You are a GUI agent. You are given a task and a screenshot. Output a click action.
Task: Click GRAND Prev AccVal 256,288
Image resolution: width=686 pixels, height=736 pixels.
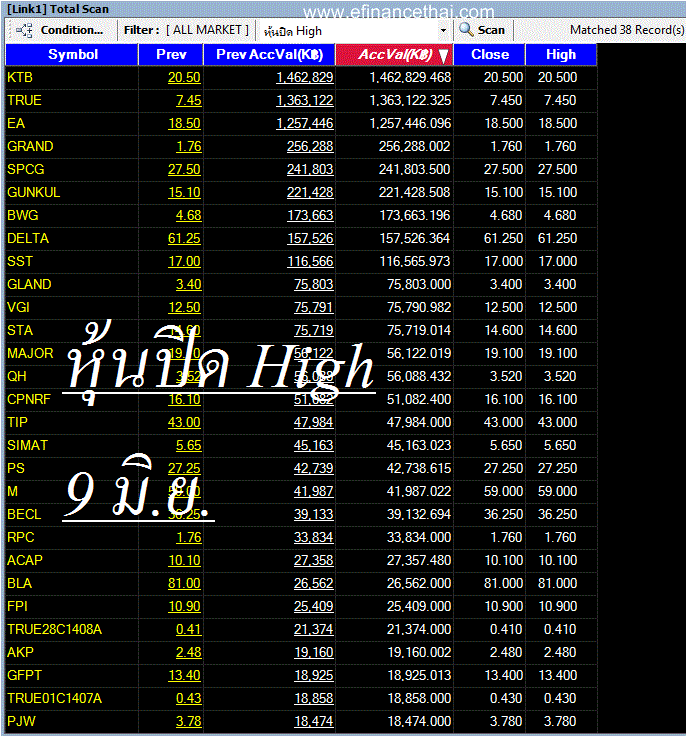click(x=310, y=146)
